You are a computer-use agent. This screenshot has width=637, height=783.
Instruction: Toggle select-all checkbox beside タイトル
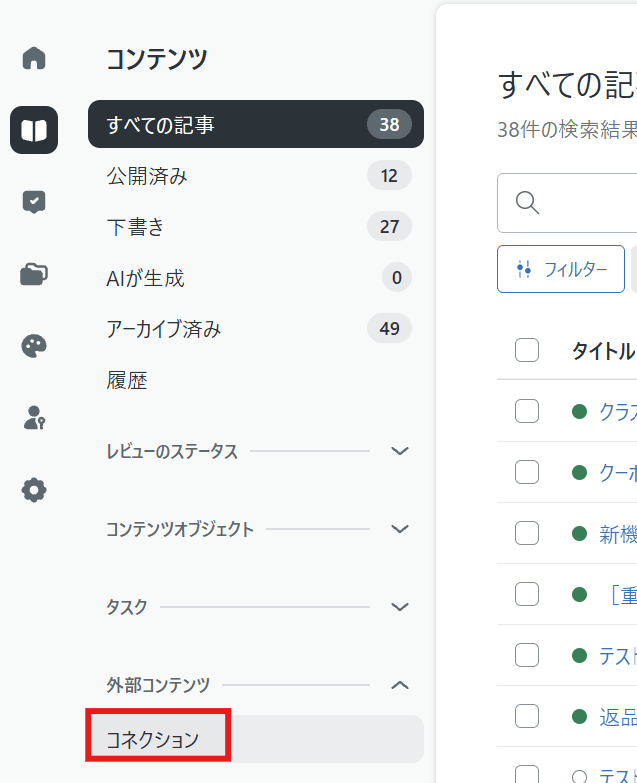(527, 350)
